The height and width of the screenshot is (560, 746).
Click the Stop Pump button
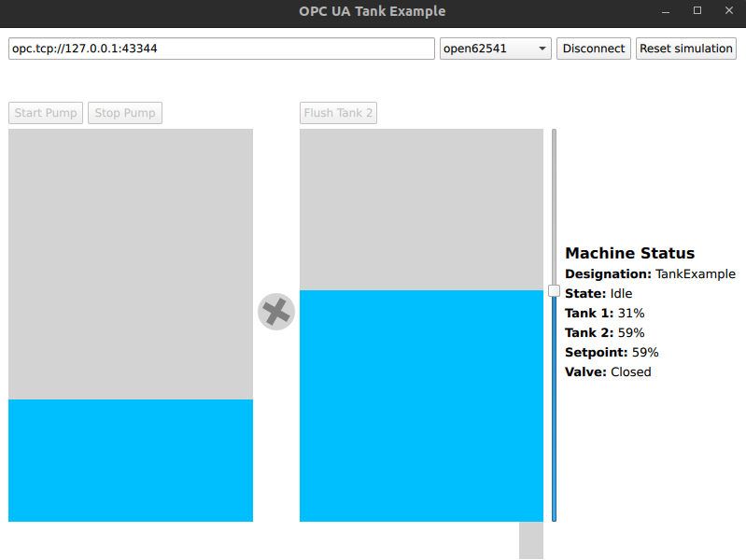(125, 113)
